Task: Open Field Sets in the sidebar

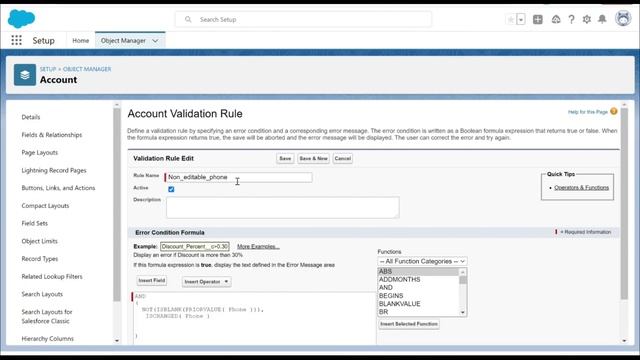Action: (35, 223)
